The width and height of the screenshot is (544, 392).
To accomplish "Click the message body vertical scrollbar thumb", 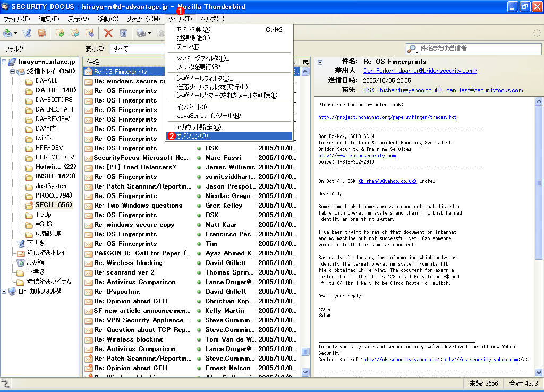I will coord(539,183).
